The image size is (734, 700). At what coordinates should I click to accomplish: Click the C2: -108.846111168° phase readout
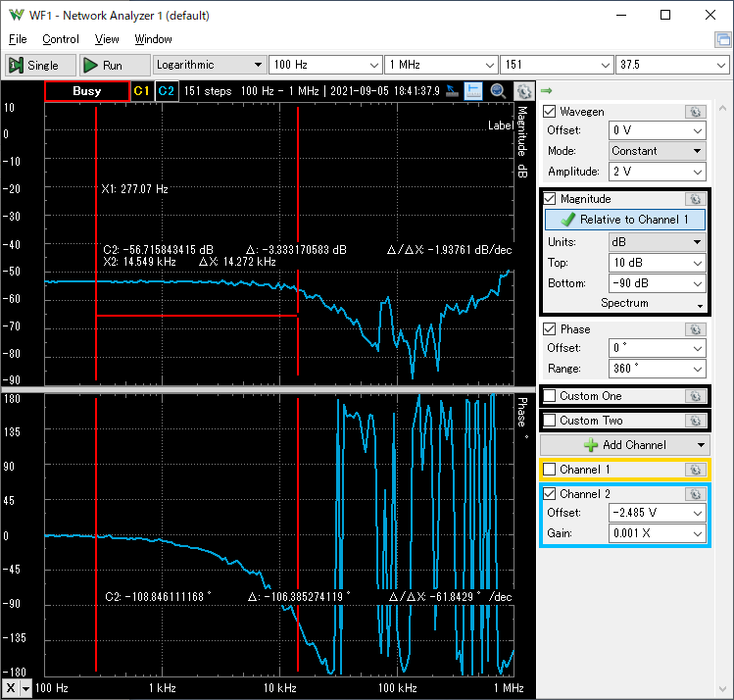pyautogui.click(x=158, y=596)
